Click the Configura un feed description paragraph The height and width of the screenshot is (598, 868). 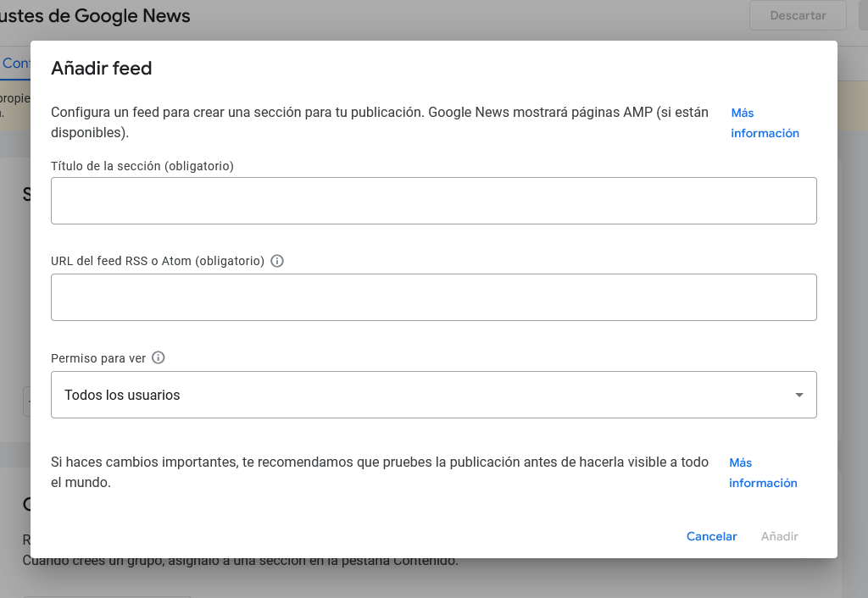381,123
